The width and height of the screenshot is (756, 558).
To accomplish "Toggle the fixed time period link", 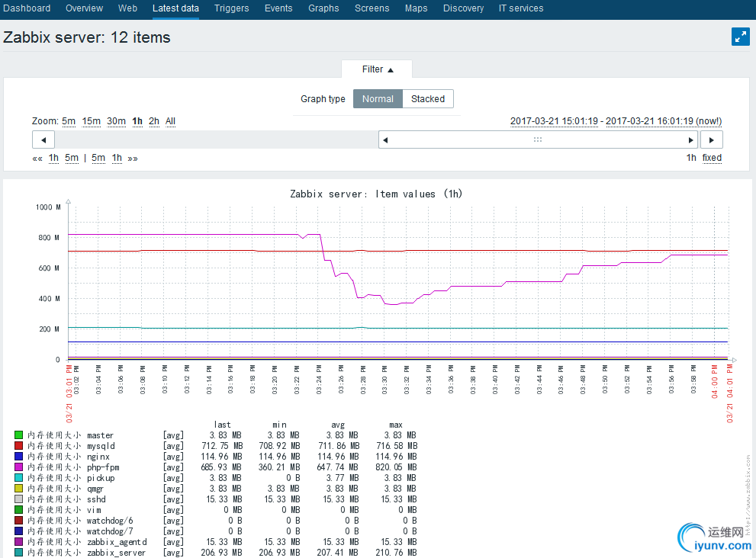I will [712, 158].
